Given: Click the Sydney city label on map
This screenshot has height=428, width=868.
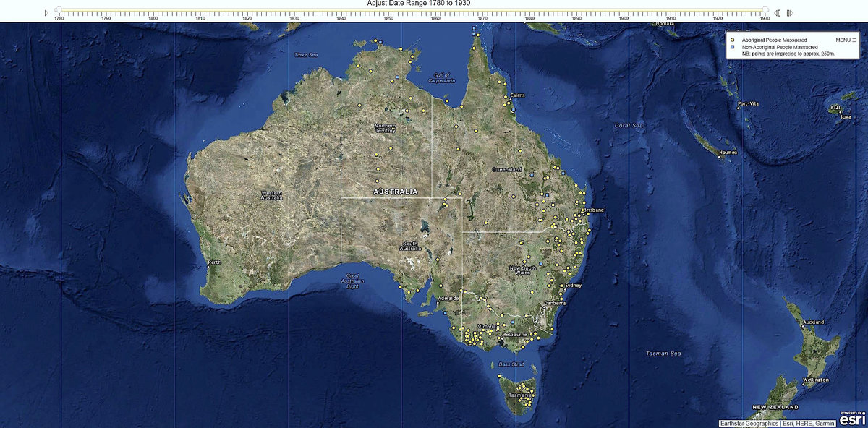Looking at the screenshot, I should click(573, 286).
